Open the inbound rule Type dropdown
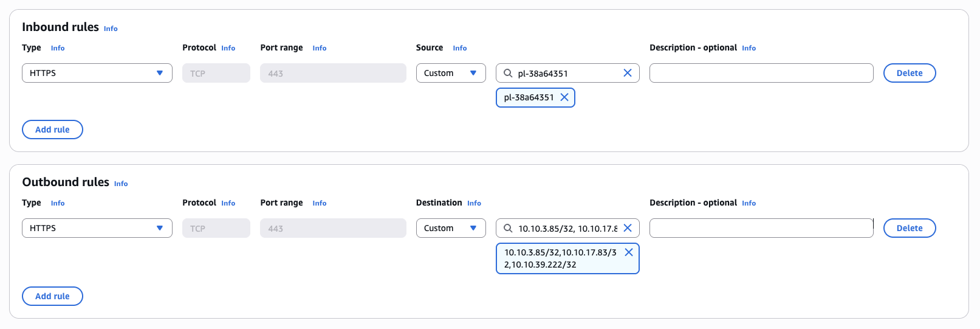 pos(97,73)
